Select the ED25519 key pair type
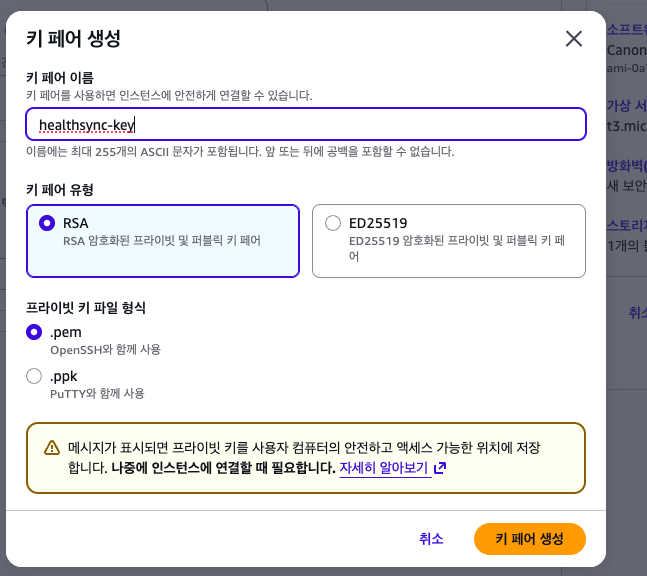 449,241
